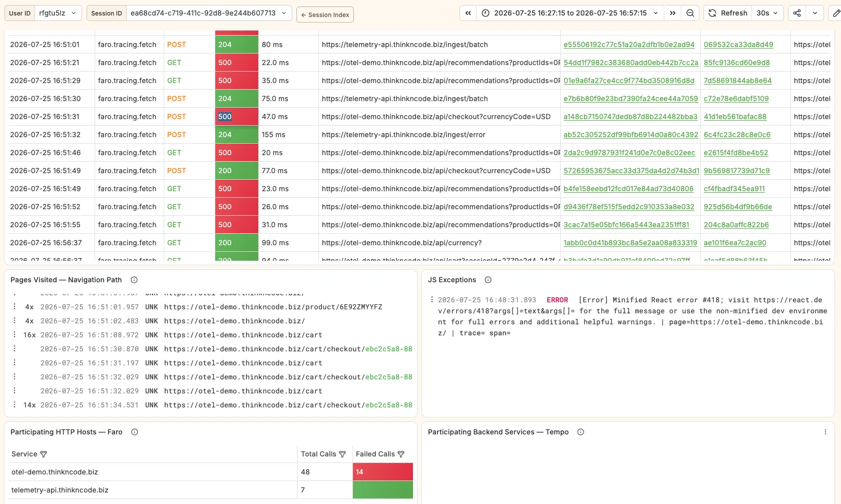Open span link 6c4fc23c28c8e0c6
Image resolution: width=841 pixels, height=504 pixels.
pos(737,135)
